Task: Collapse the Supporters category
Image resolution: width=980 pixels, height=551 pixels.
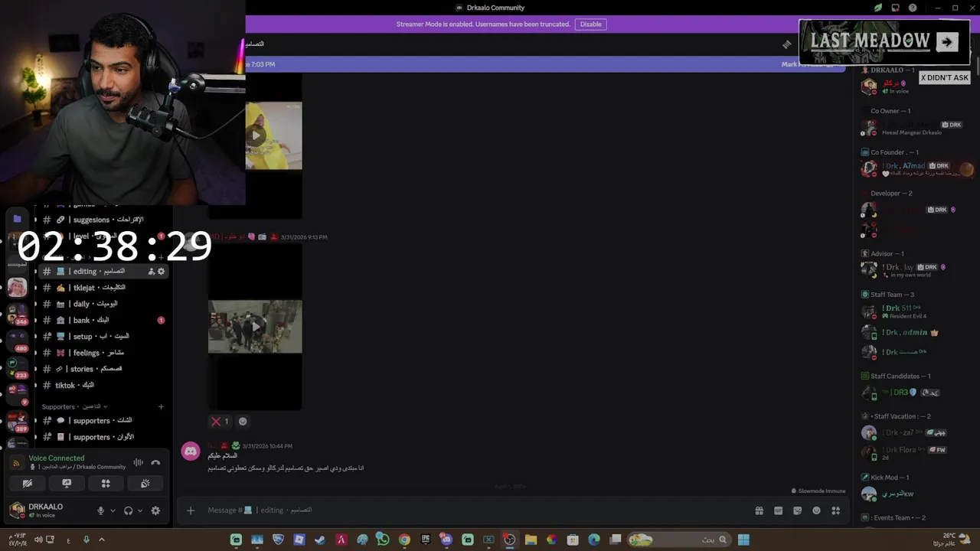Action: click(74, 406)
